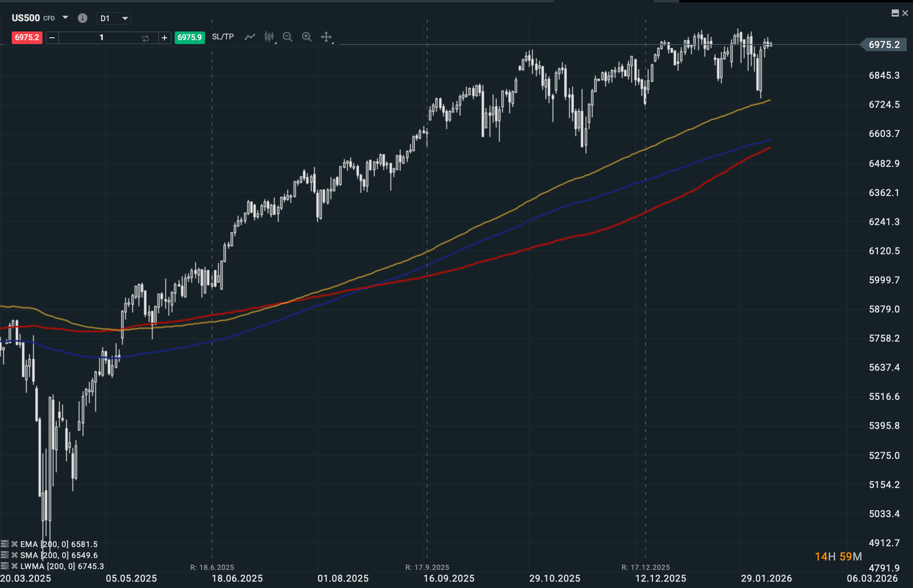
Task: Increase trade volume with plus button
Action: point(164,38)
